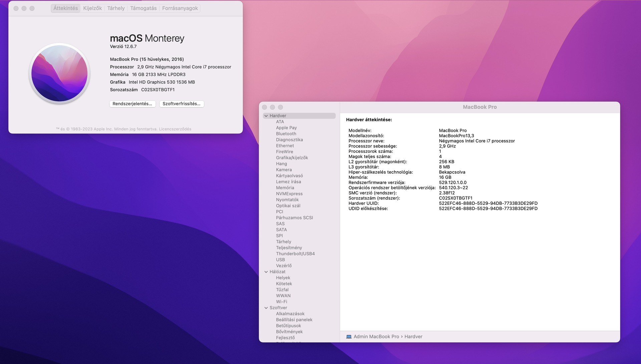Select Alkalmazások under Szoftver
The width and height of the screenshot is (641, 364).
coord(290,314)
